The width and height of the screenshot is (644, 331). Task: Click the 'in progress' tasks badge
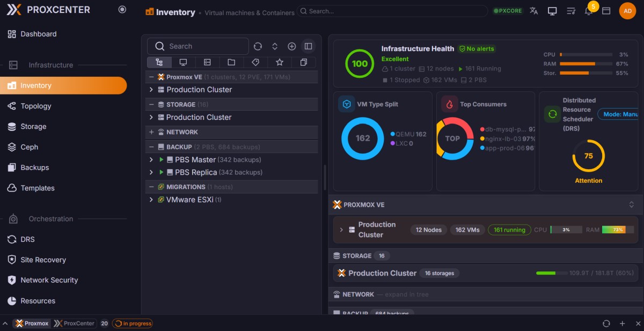[133, 323]
